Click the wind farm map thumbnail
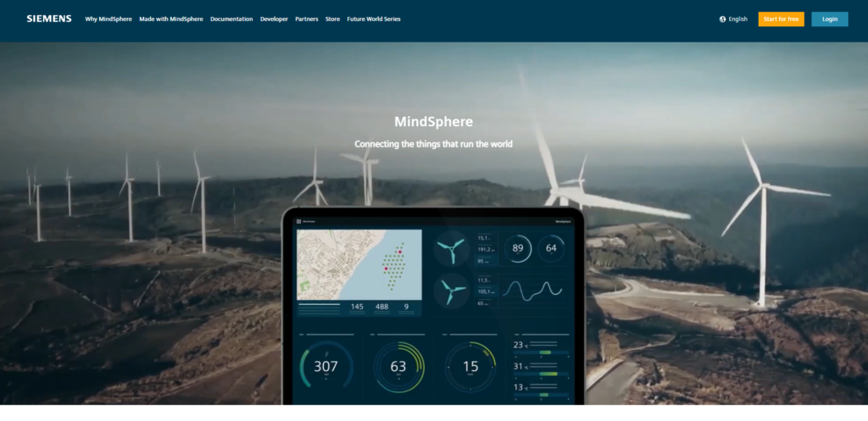This screenshot has height=421, width=868. point(359,264)
